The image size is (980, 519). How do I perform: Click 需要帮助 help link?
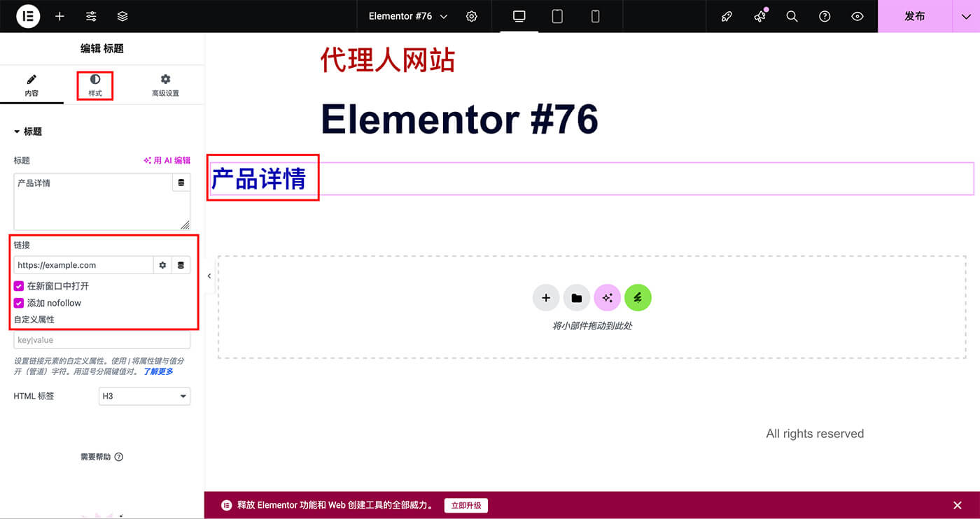pyautogui.click(x=101, y=457)
